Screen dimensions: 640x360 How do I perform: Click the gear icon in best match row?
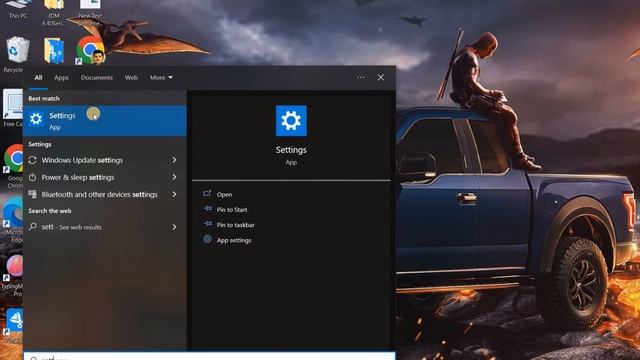click(36, 119)
